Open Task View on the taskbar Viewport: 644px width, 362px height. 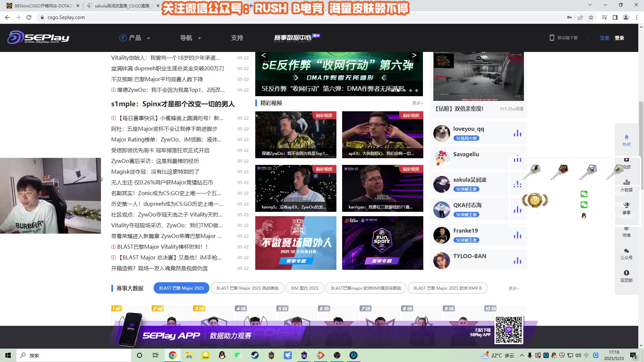156,355
